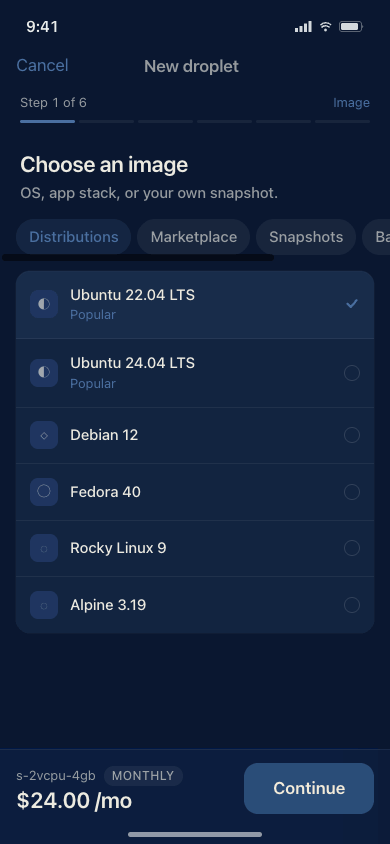The height and width of the screenshot is (844, 390).
Task: Switch to the Snapshots tab
Action: click(306, 237)
